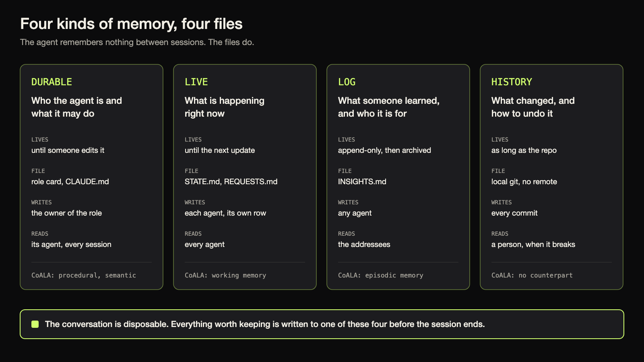Click 'local git, no remote' file entry
This screenshot has width=644, height=362.
coord(524,182)
